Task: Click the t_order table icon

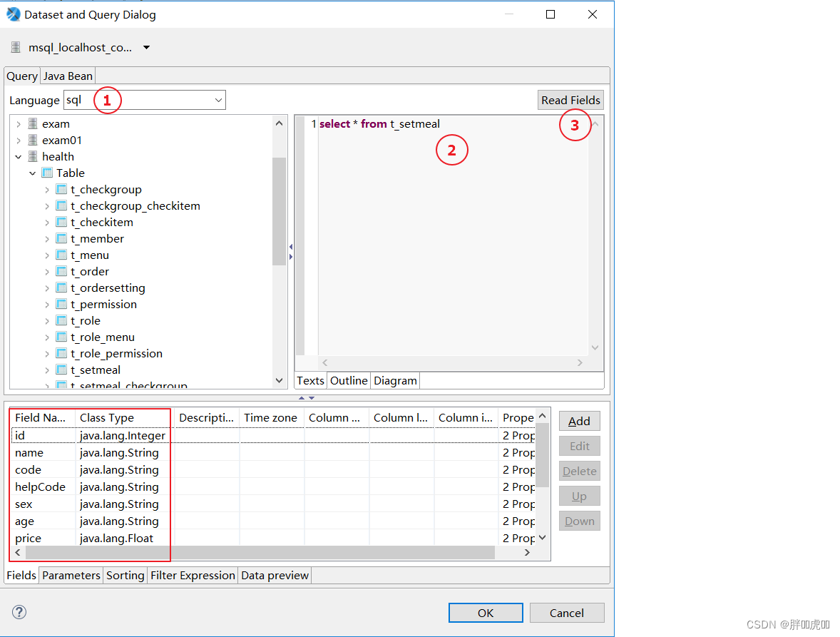Action: coord(61,272)
